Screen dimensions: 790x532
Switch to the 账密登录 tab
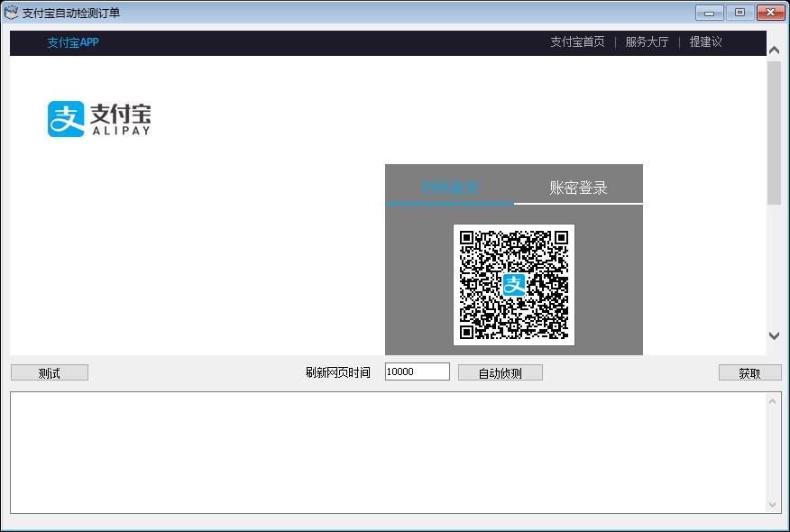click(578, 188)
